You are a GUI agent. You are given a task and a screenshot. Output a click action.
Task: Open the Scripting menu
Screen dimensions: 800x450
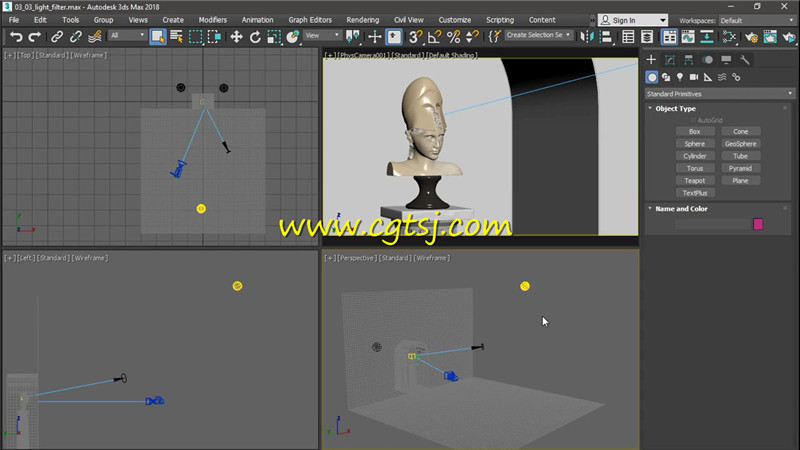coord(500,20)
